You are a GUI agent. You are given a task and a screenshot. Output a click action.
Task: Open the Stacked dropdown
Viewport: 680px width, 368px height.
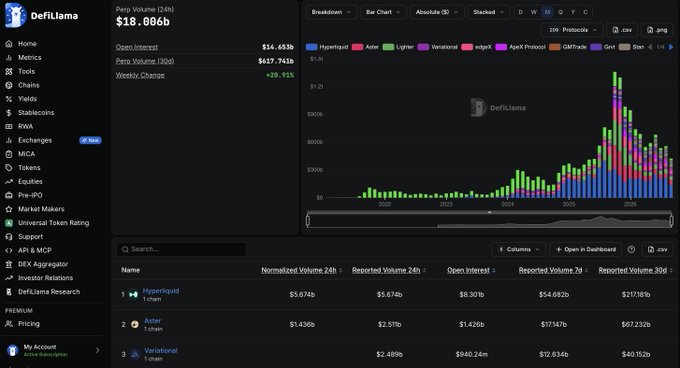coord(488,12)
